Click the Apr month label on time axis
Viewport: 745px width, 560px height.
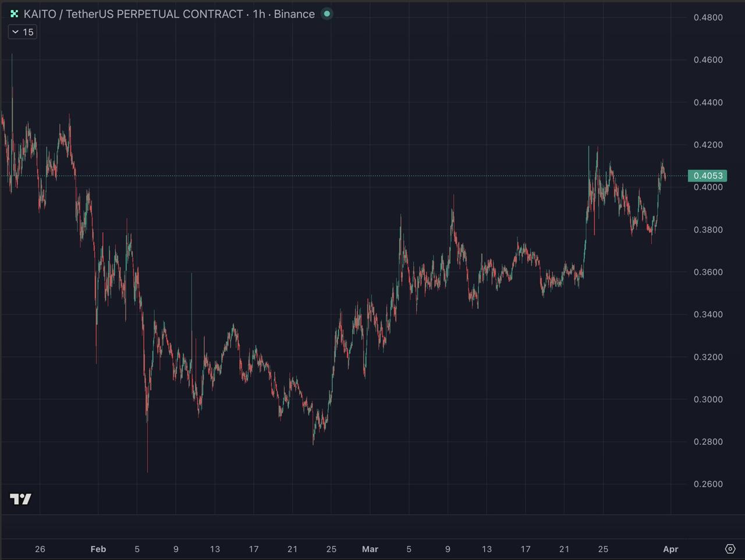[x=670, y=549]
